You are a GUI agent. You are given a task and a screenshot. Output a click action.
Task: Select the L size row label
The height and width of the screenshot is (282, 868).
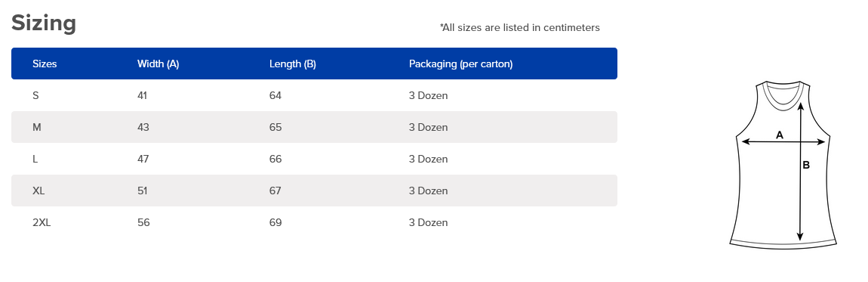tap(35, 159)
